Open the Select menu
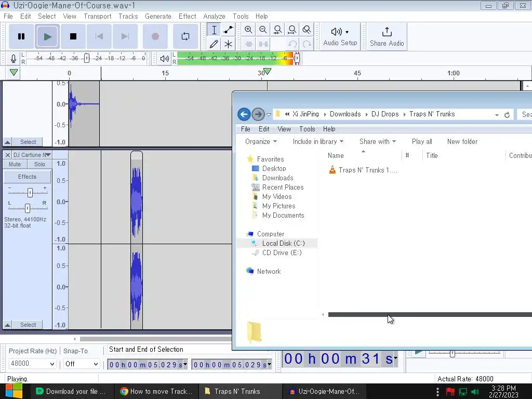 [47, 16]
